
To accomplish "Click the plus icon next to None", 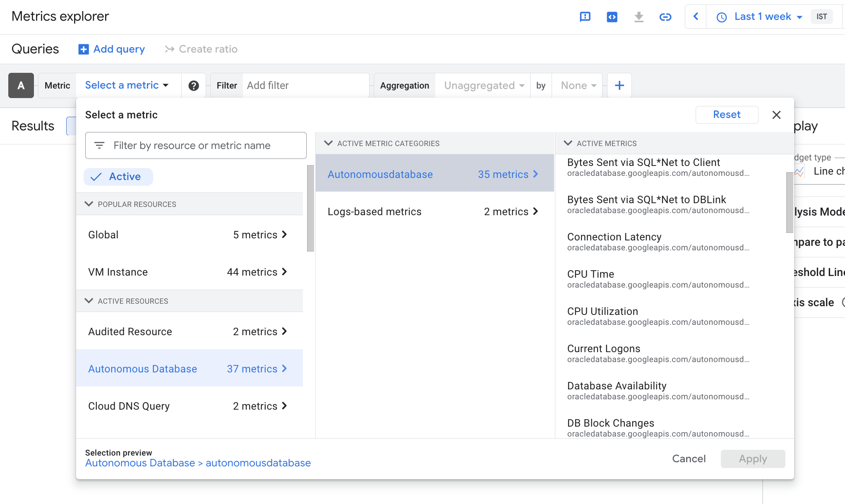I will click(x=619, y=86).
